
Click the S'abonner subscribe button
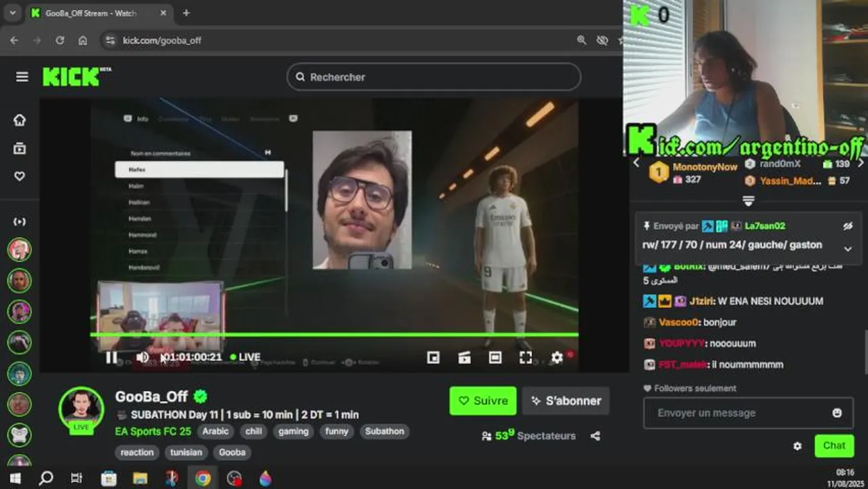(566, 401)
